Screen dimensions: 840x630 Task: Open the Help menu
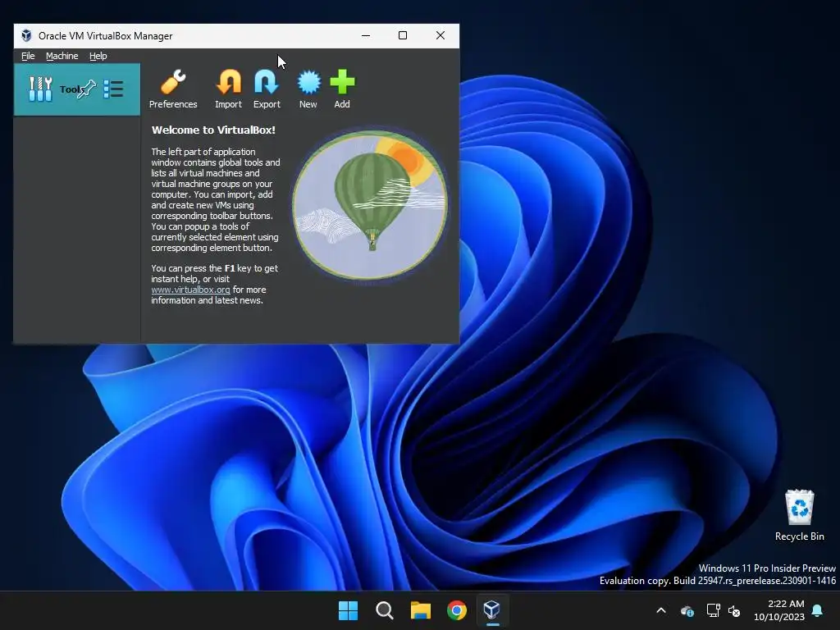[98, 56]
